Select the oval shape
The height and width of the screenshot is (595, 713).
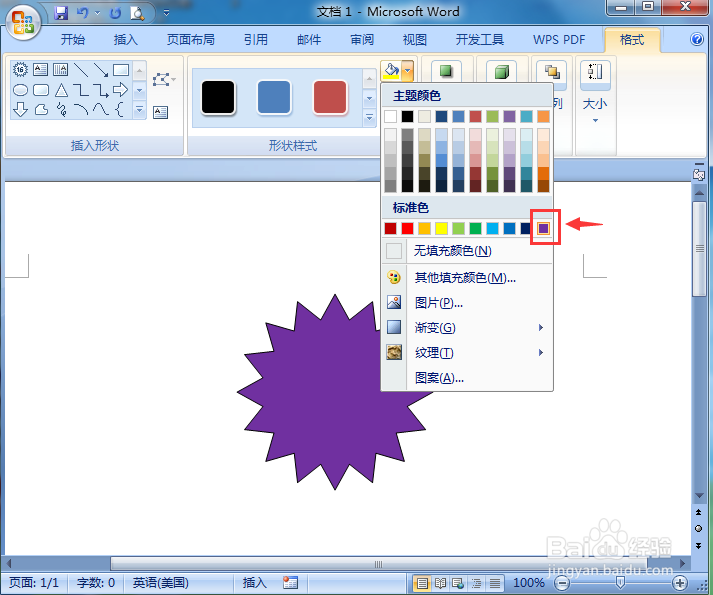[x=20, y=90]
